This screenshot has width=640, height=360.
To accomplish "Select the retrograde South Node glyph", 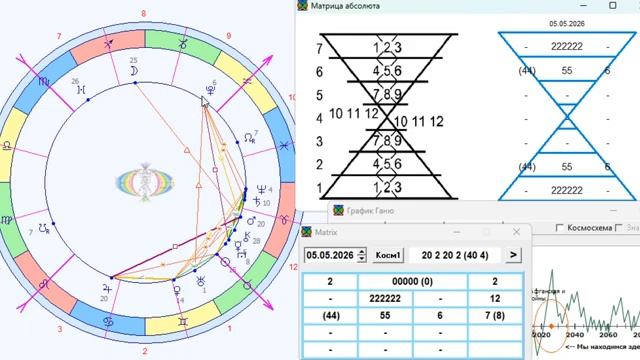I will [44, 228].
